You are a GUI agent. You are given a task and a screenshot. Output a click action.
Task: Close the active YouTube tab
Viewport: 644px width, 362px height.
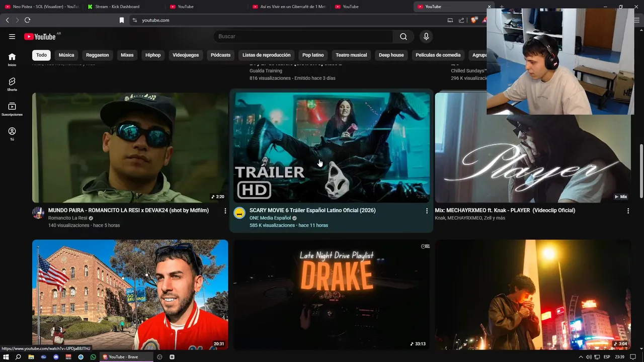pos(489,7)
